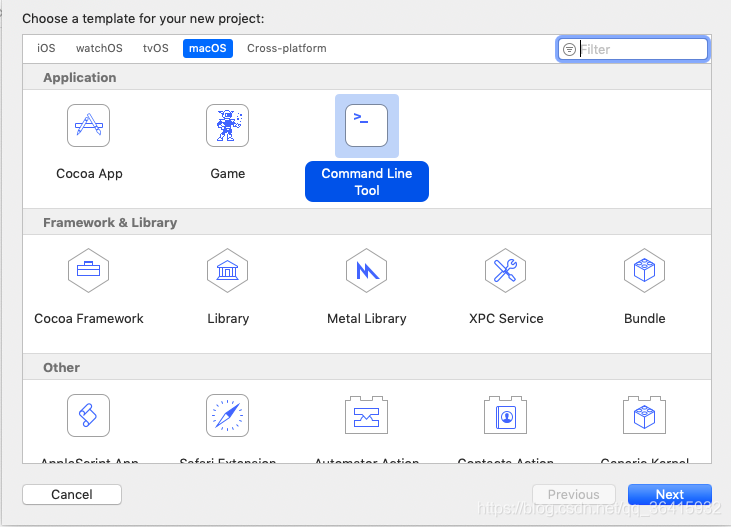Click the Game label text

click(x=228, y=173)
